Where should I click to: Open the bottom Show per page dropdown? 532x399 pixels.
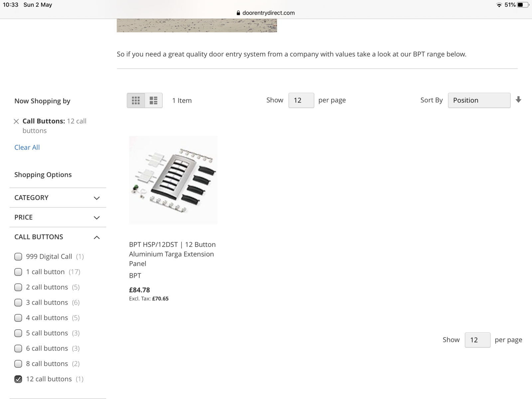(477, 340)
